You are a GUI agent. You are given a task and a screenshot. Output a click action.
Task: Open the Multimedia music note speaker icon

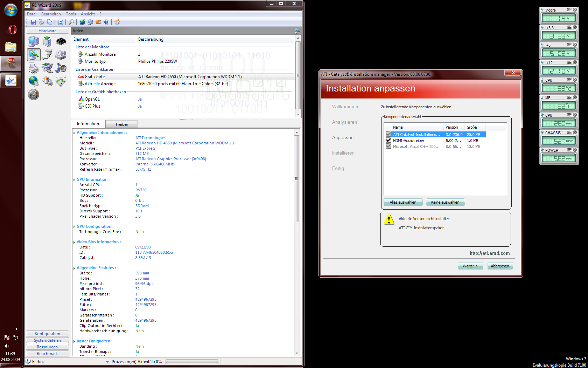click(61, 68)
